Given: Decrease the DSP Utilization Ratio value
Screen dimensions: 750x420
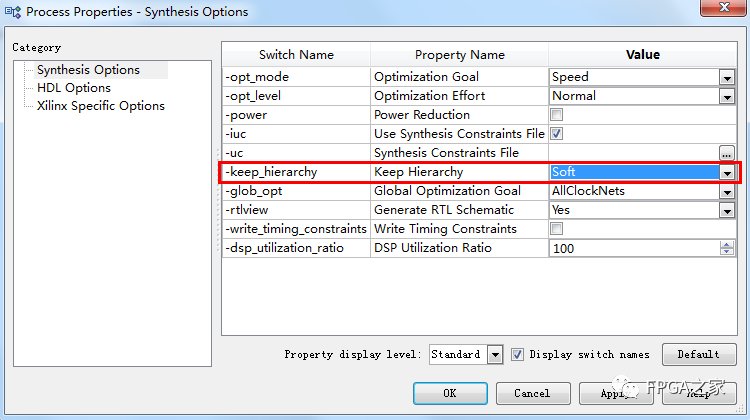Looking at the screenshot, I should pyautogui.click(x=727, y=252).
